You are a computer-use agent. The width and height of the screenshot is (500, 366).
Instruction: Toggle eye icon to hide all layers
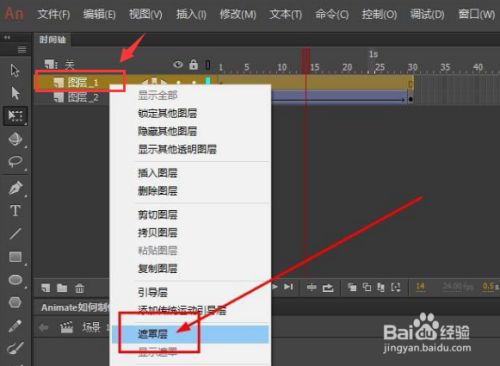pyautogui.click(x=178, y=64)
